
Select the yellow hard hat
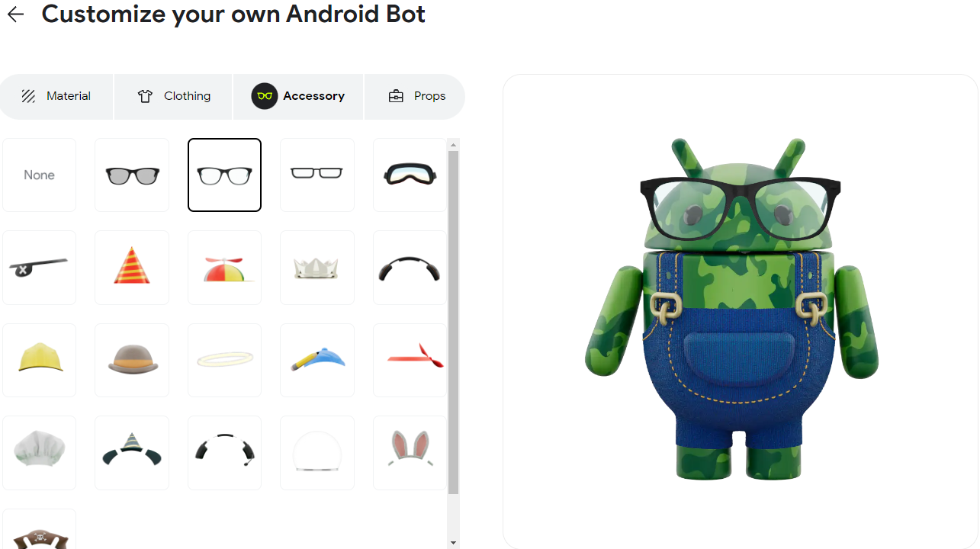39,360
